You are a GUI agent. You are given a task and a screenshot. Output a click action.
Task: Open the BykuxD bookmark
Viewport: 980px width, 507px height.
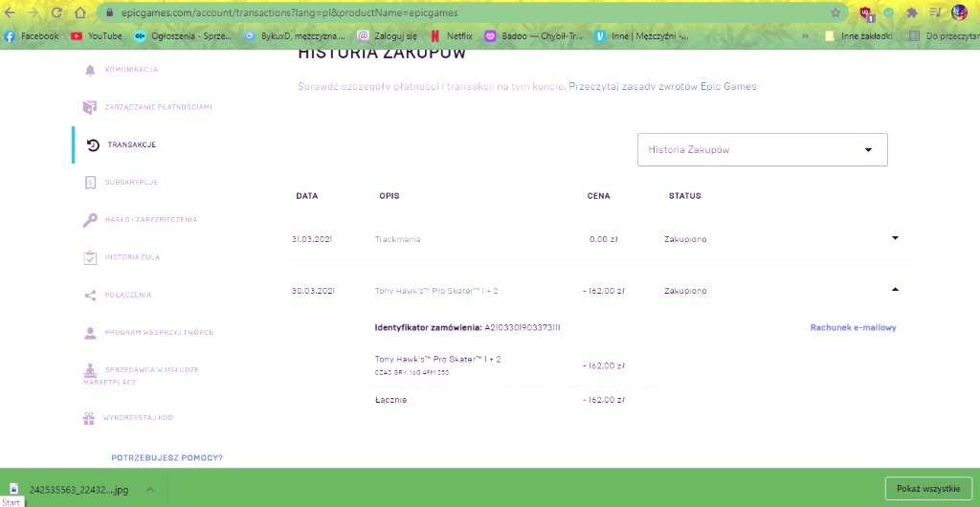pyautogui.click(x=295, y=36)
